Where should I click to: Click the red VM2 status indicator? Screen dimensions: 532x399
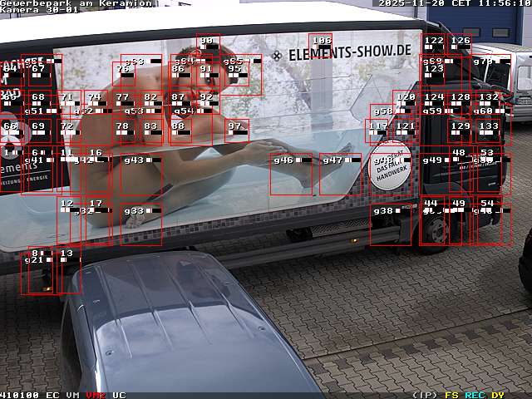pyautogui.click(x=96, y=395)
